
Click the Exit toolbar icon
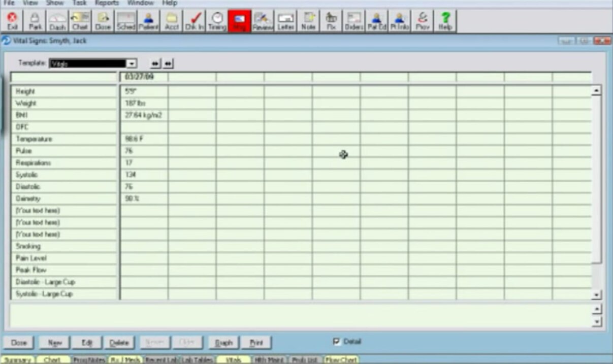pos(13,21)
